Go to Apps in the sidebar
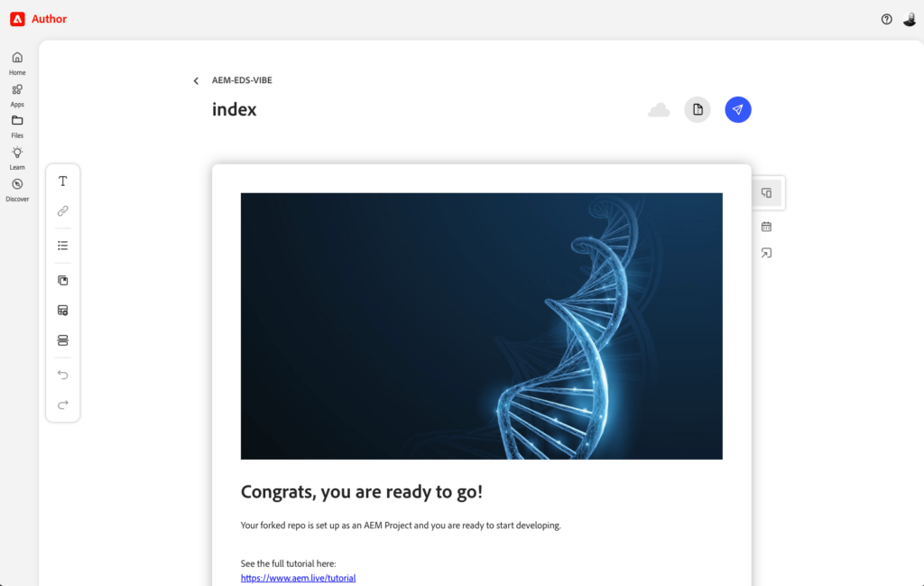 click(x=17, y=96)
